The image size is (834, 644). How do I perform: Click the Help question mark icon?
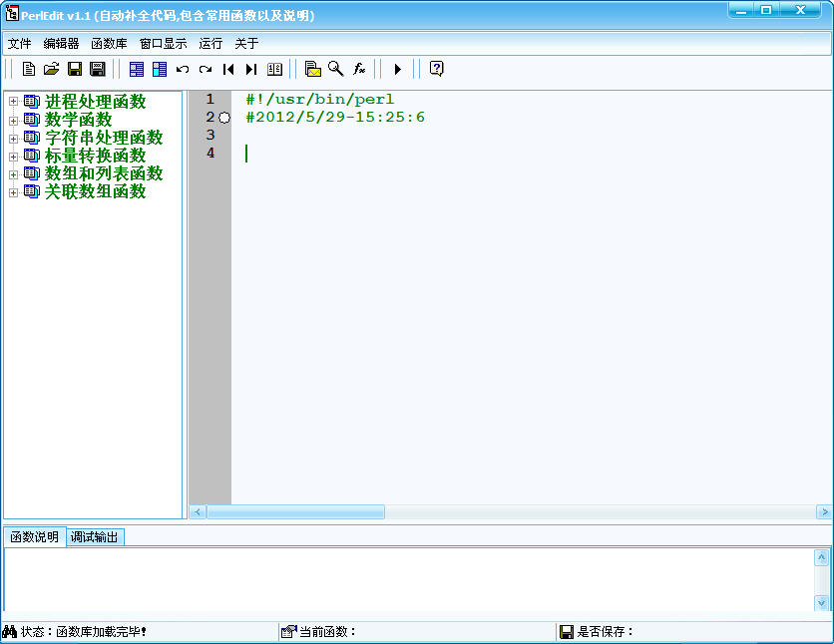pyautogui.click(x=437, y=69)
